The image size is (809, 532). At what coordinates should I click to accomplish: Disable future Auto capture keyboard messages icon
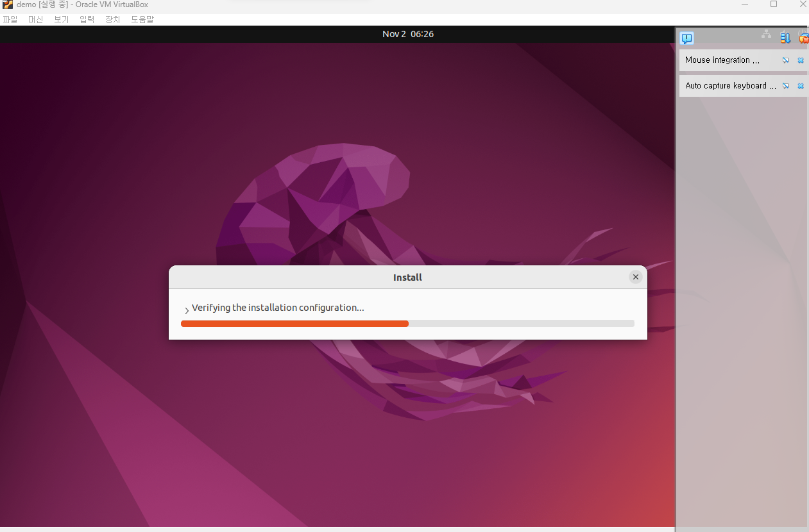click(x=786, y=86)
